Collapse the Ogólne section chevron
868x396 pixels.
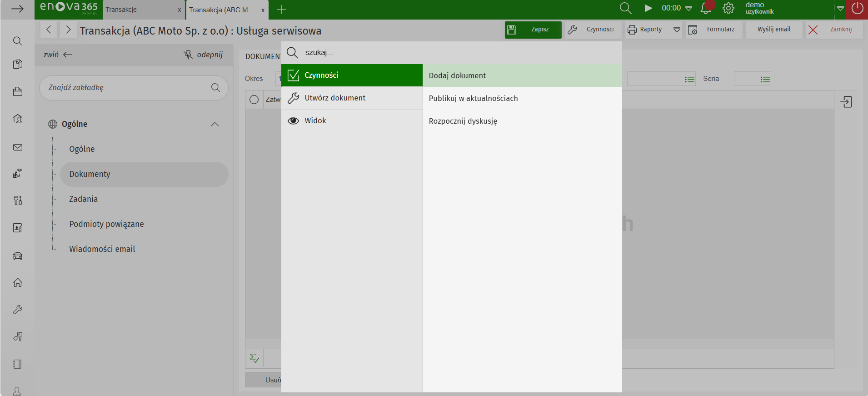[x=215, y=124]
